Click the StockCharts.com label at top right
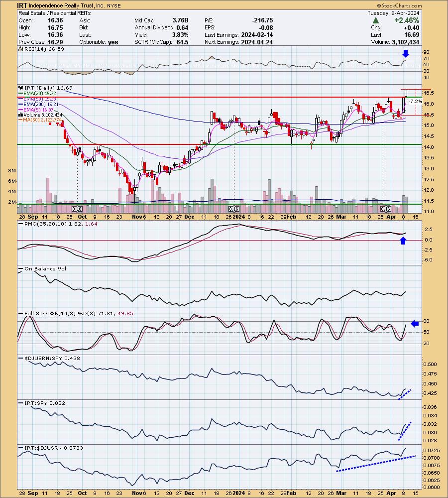 click(x=399, y=5)
